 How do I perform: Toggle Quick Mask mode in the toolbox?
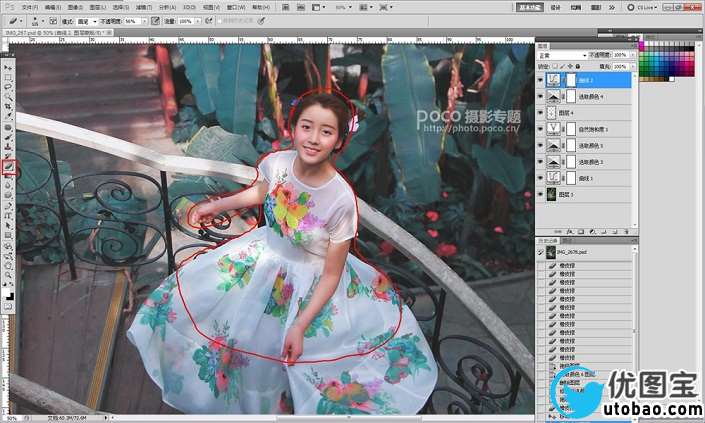tap(8, 307)
